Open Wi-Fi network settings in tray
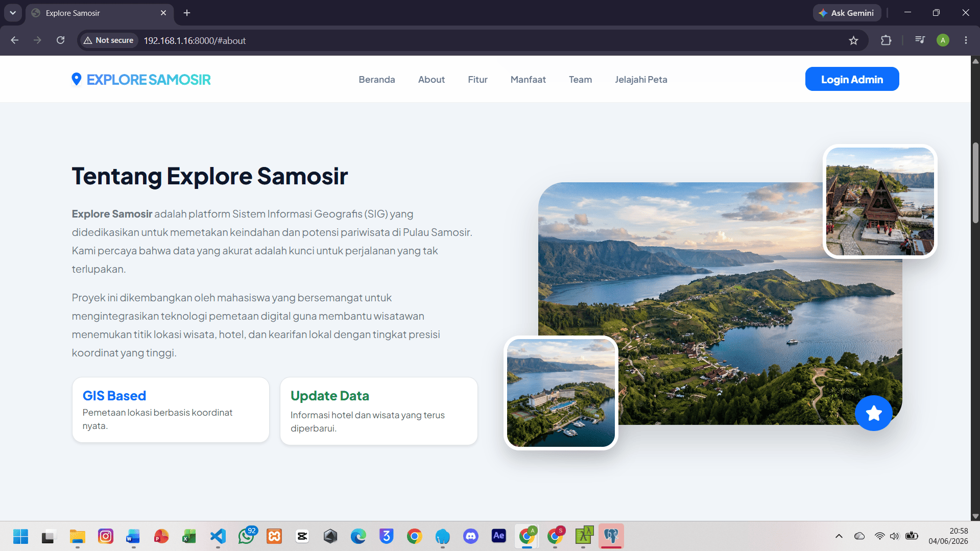Viewport: 980px width, 551px height. point(879,536)
